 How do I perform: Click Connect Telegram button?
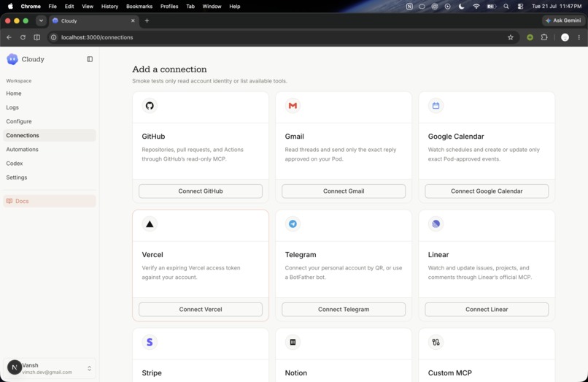[344, 309]
